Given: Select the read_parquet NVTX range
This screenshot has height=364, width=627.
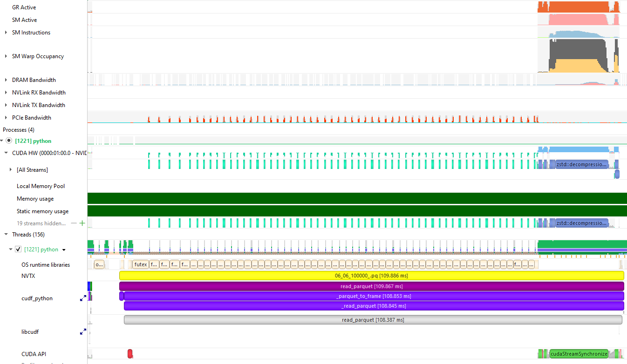Looking at the screenshot, I should (x=371, y=286).
